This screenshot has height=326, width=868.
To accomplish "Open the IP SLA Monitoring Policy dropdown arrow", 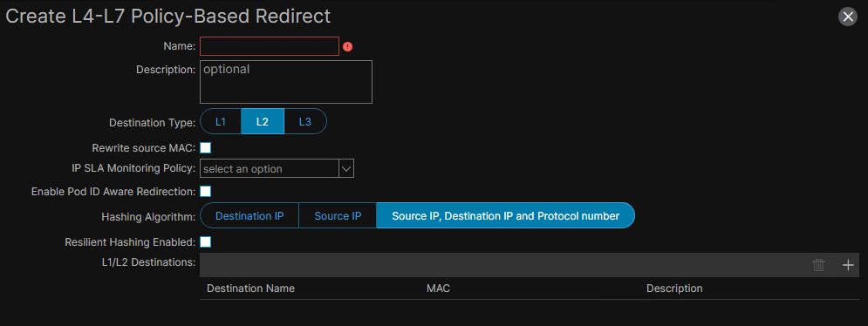I will tap(346, 169).
